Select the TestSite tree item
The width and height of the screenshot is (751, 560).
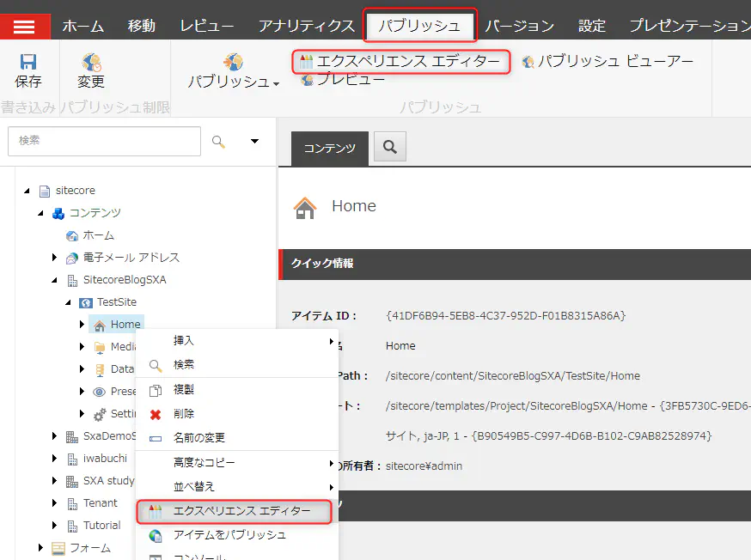coord(116,302)
